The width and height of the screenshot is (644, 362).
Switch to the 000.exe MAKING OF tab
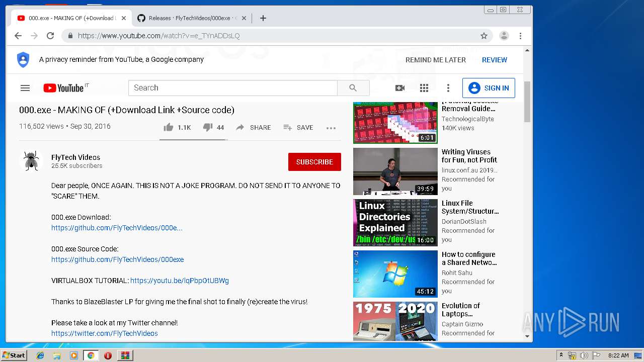click(x=70, y=18)
